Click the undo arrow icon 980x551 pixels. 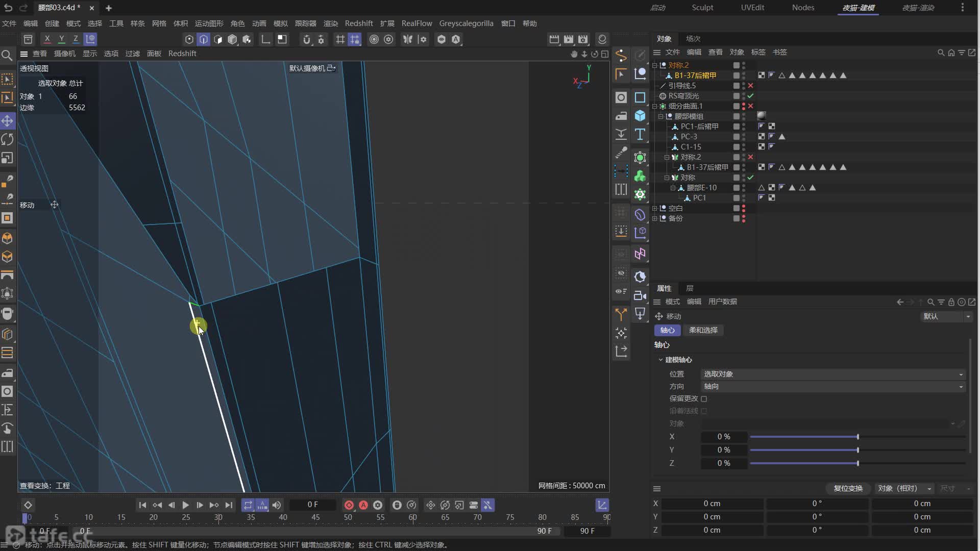pyautogui.click(x=9, y=8)
